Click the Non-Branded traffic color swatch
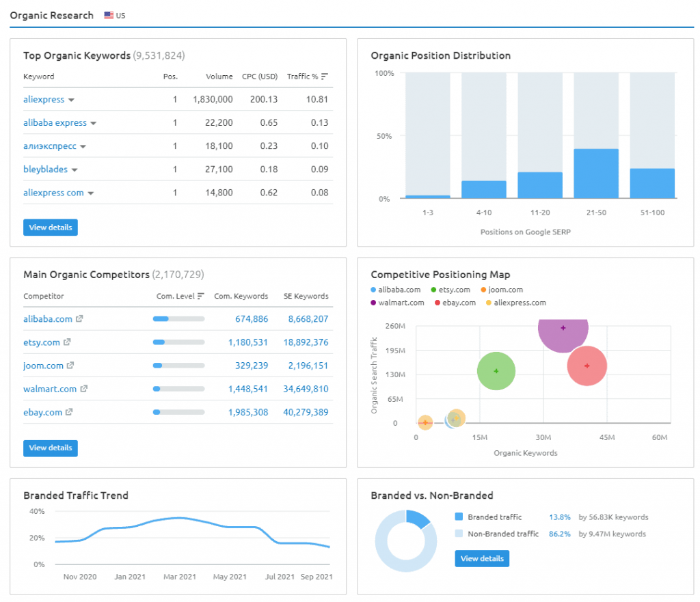This screenshot has height=602, width=700. pyautogui.click(x=459, y=533)
